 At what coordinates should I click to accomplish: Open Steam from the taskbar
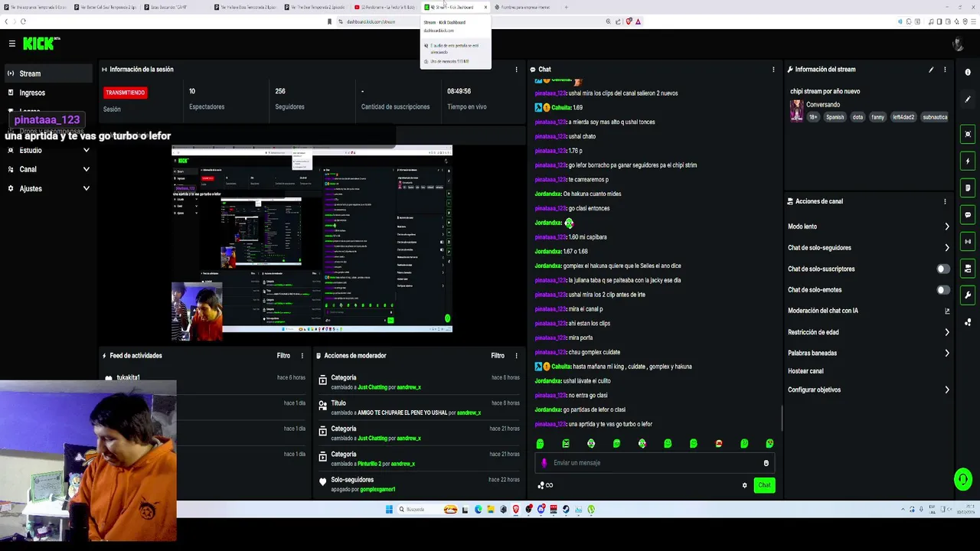pos(566,510)
